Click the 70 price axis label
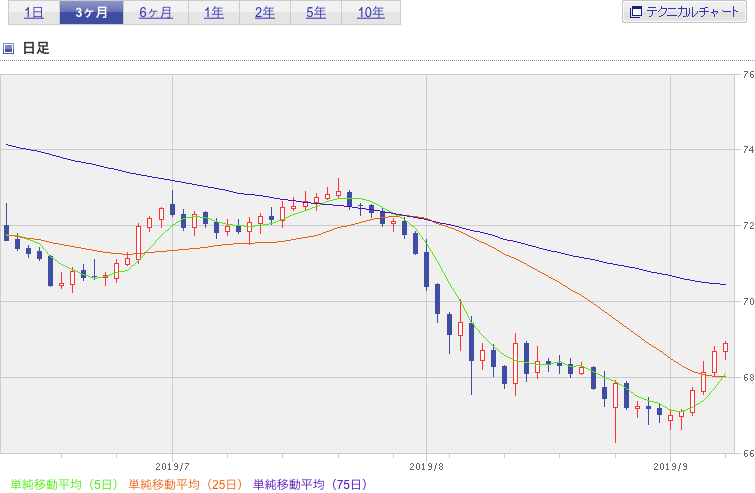Image resolution: width=755 pixels, height=493 pixels. (x=748, y=301)
